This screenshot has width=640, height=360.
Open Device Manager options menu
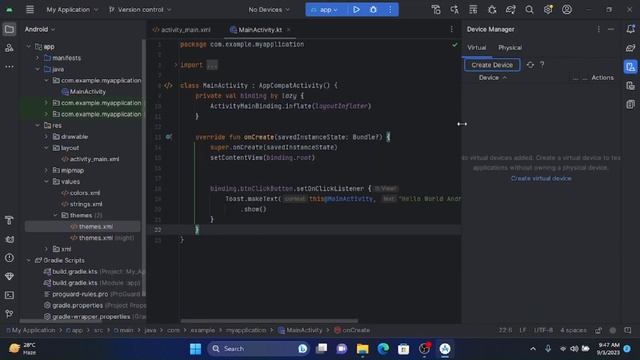pos(598,29)
